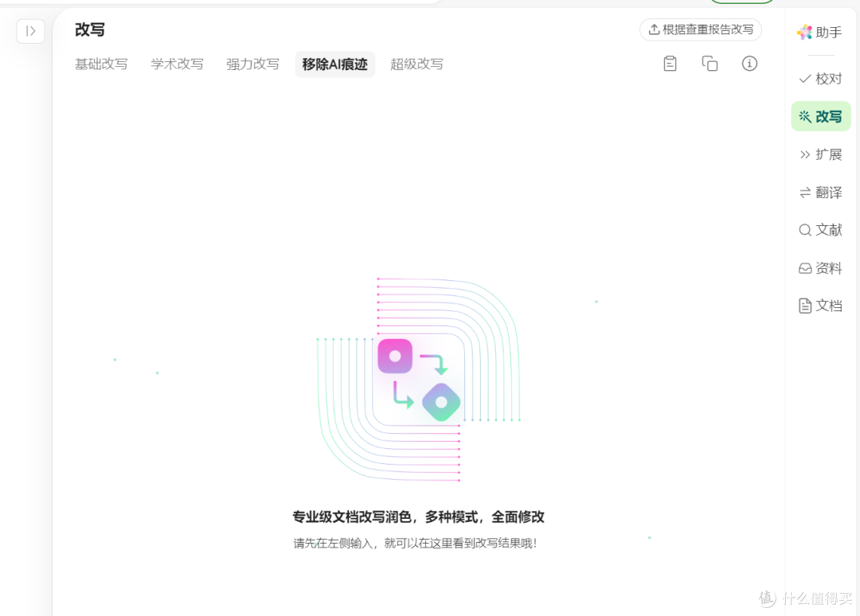This screenshot has width=860, height=616.
Task: Switch to the 基础改写 tab
Action: [x=101, y=64]
